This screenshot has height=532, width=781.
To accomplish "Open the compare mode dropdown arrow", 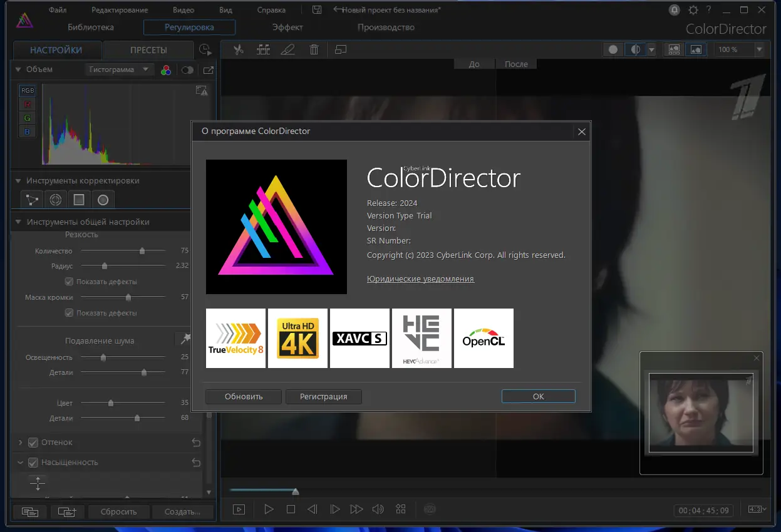I will (x=651, y=49).
